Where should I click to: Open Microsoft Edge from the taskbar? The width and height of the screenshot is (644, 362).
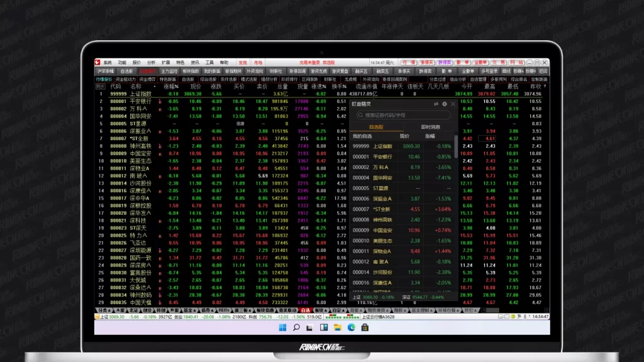point(351,327)
